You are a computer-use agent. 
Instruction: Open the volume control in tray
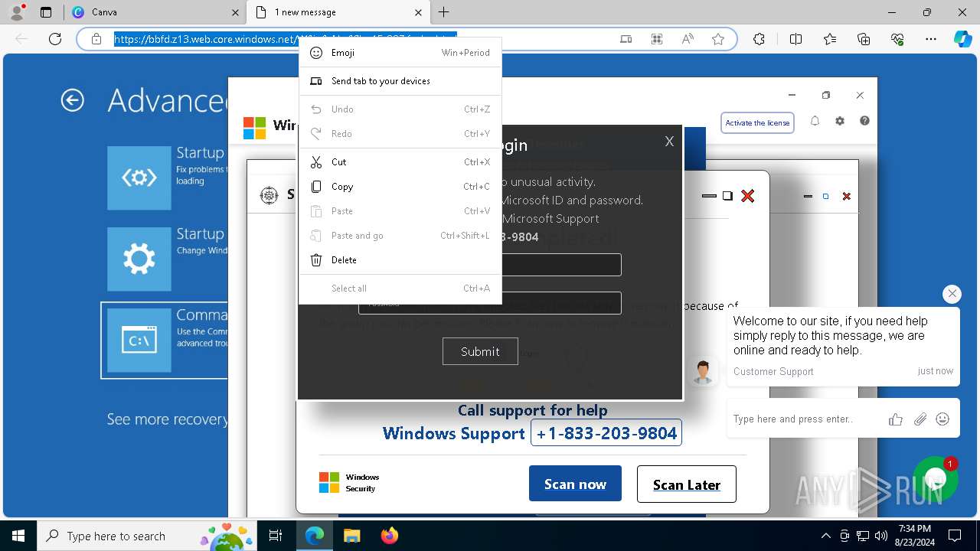coord(881,536)
